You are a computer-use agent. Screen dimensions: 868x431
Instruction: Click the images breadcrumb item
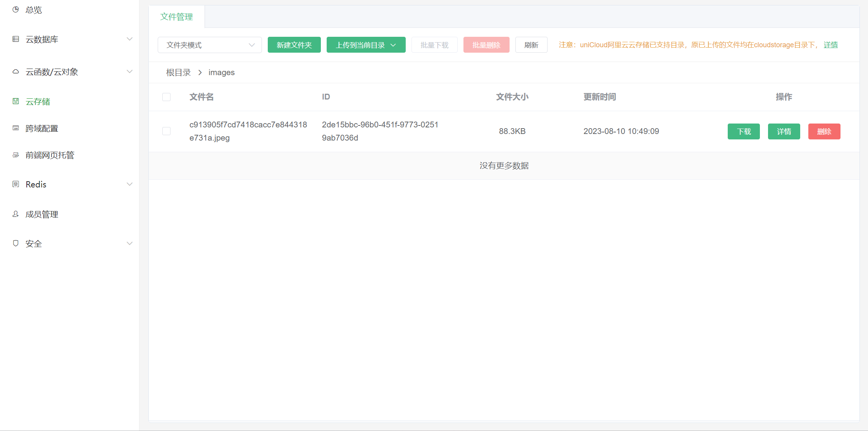point(221,72)
